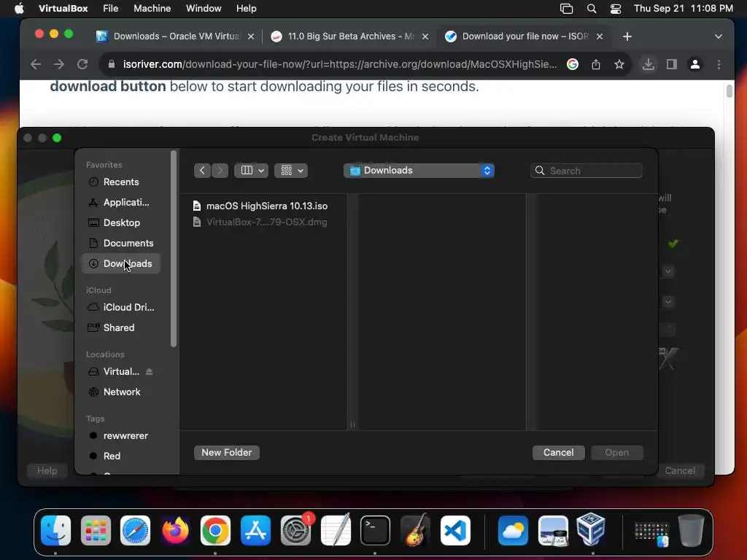Open Finder from the Dock
The image size is (747, 560).
(x=55, y=531)
